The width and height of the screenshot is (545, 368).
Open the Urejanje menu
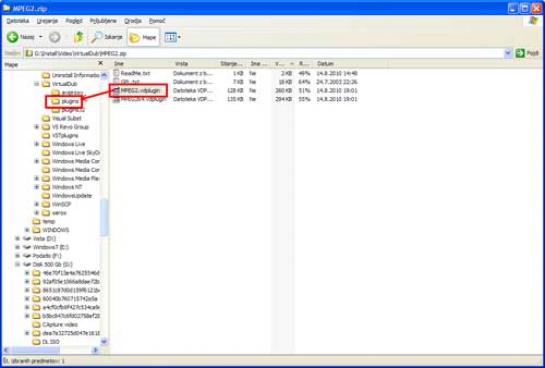point(47,21)
